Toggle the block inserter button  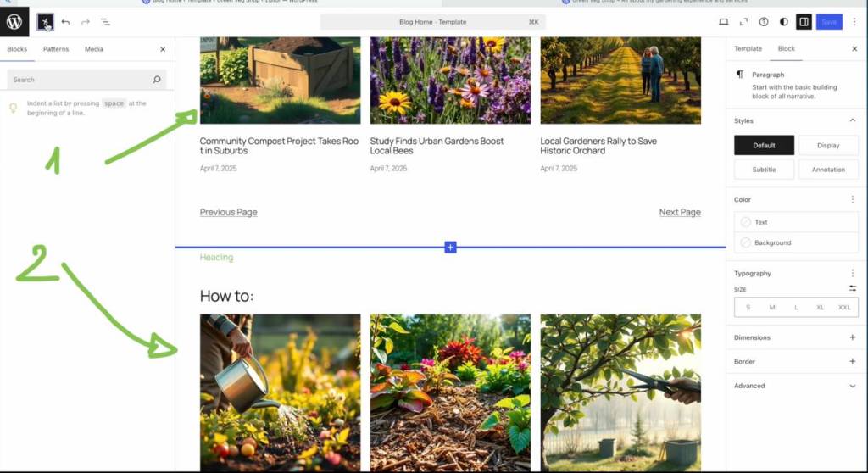pyautogui.click(x=45, y=21)
